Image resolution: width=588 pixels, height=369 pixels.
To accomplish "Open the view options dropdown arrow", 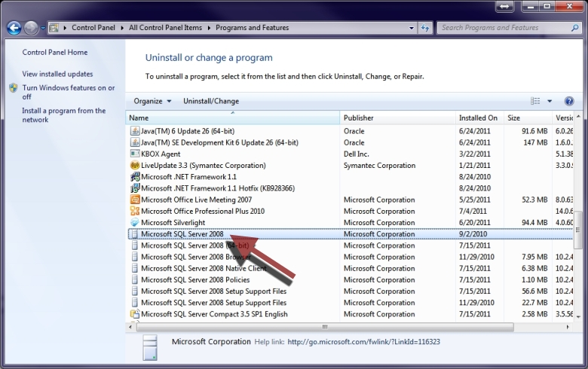I will coord(550,101).
